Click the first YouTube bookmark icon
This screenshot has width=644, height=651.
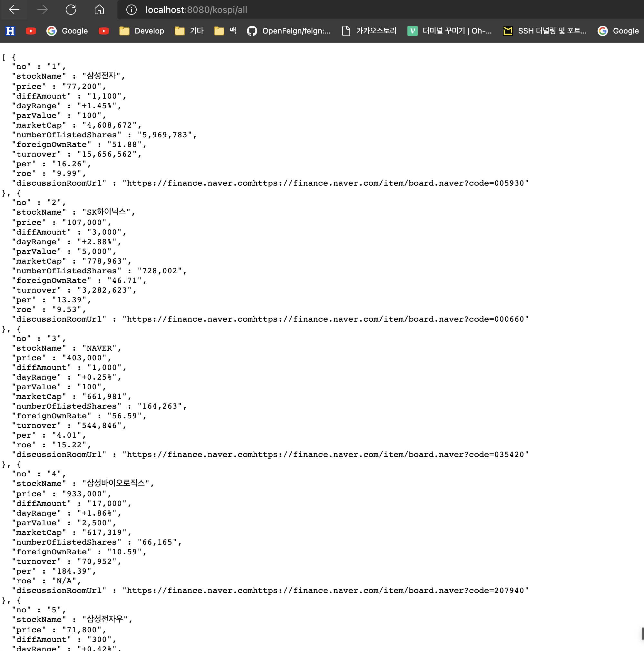[31, 31]
